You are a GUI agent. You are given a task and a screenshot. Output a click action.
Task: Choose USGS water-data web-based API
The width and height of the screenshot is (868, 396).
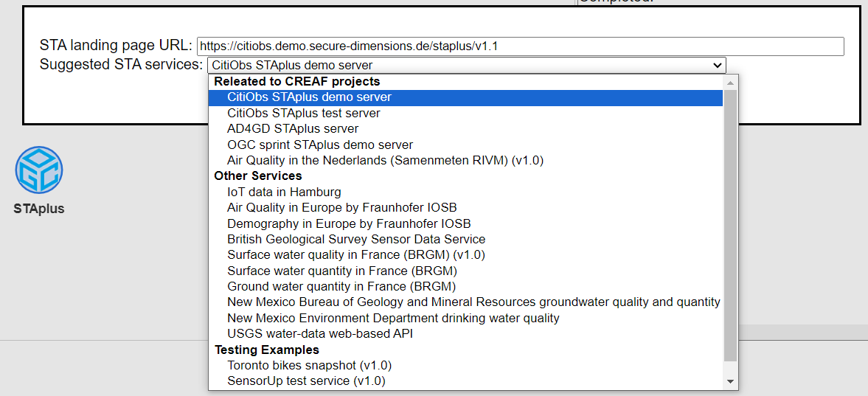(x=465, y=334)
